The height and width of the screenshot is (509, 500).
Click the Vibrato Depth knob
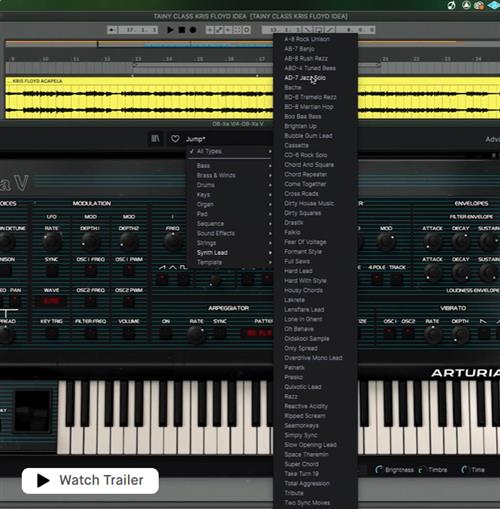(460, 334)
